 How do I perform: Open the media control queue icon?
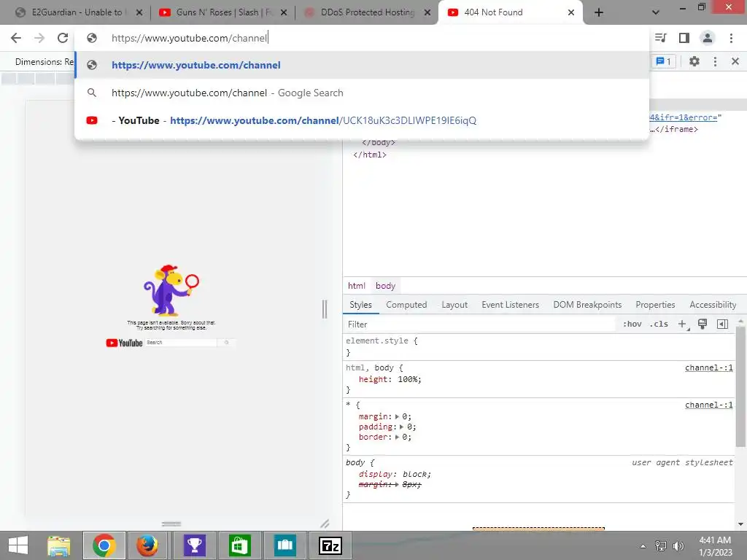tap(660, 38)
